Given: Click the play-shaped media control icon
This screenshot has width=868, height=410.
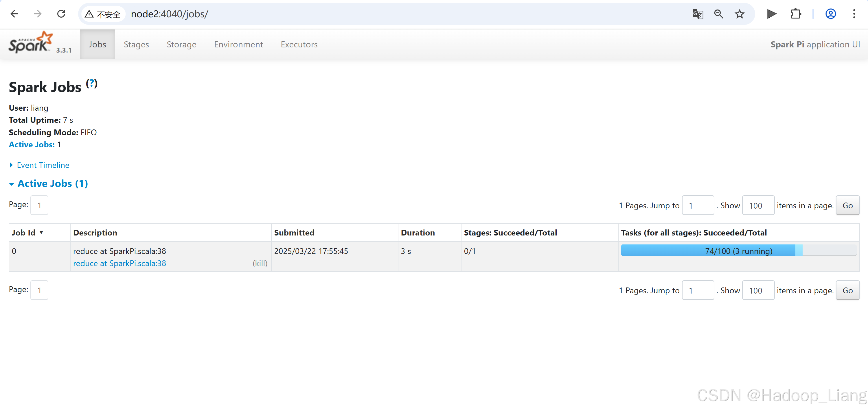Looking at the screenshot, I should [x=771, y=14].
